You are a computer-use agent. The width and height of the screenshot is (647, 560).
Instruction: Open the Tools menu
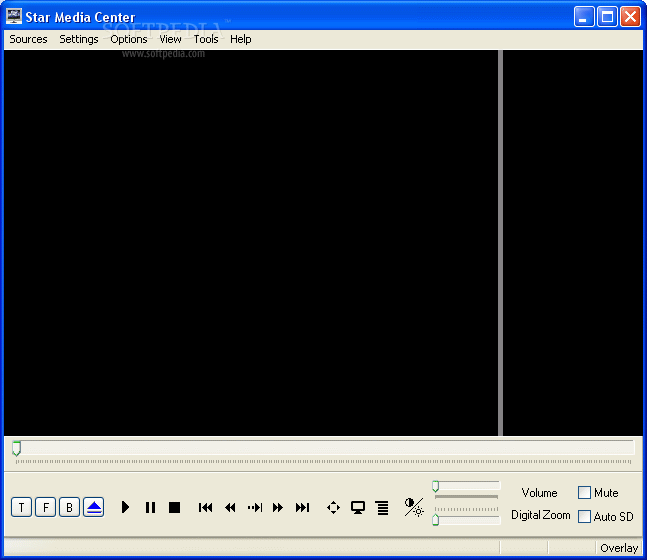pyautogui.click(x=206, y=39)
